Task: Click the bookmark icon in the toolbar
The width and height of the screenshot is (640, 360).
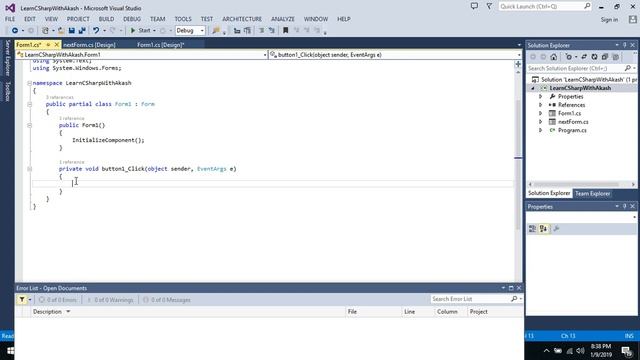Action: pyautogui.click(x=286, y=31)
